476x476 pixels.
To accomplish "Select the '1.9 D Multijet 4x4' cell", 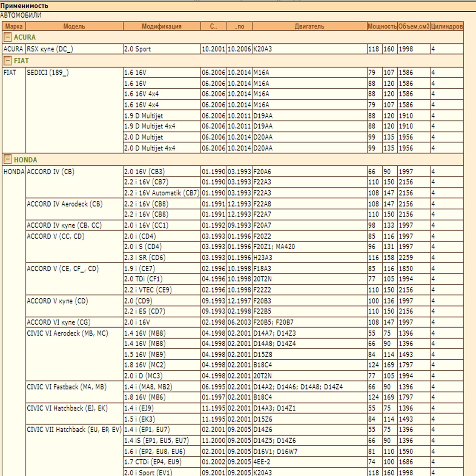I will pyautogui.click(x=162, y=126).
